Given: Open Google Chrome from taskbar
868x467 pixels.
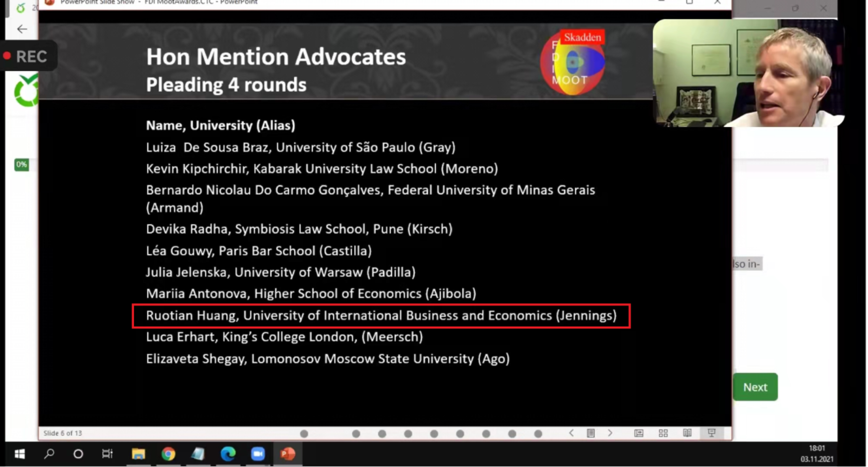Looking at the screenshot, I should 168,454.
